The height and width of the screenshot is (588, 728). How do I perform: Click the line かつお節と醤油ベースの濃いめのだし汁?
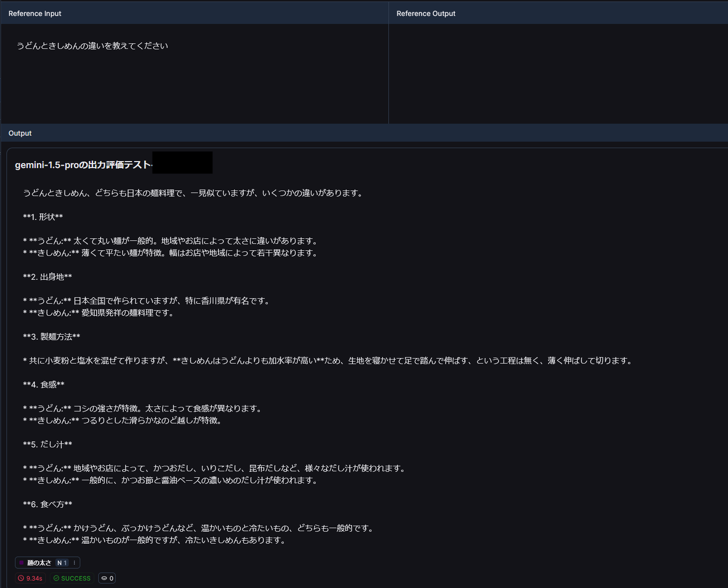coord(171,480)
